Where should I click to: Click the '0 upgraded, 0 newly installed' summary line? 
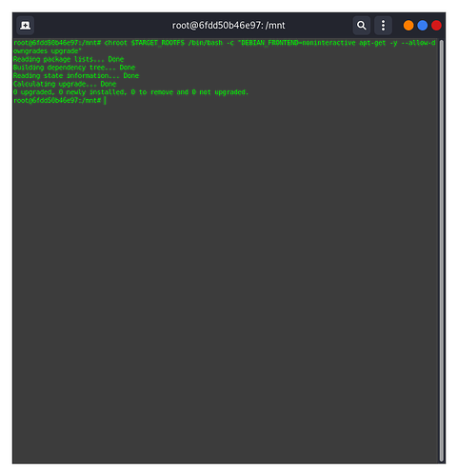click(130, 92)
